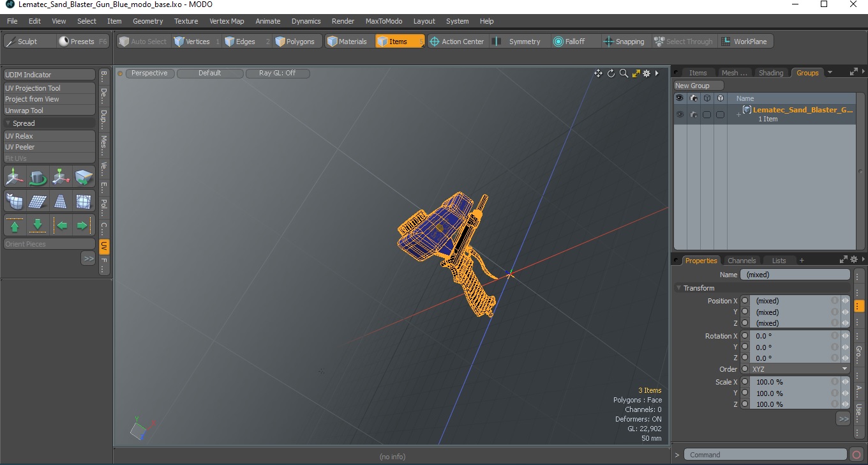Click the Command input field
Viewport: 868px width, 465px height.
766,455
